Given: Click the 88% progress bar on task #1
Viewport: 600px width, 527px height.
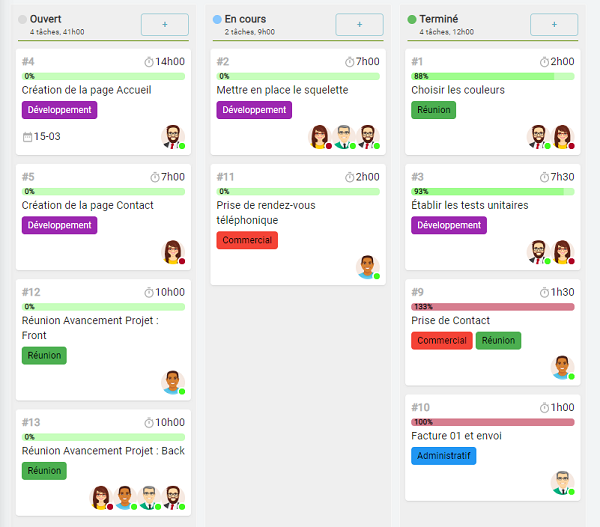Looking at the screenshot, I should (x=493, y=76).
